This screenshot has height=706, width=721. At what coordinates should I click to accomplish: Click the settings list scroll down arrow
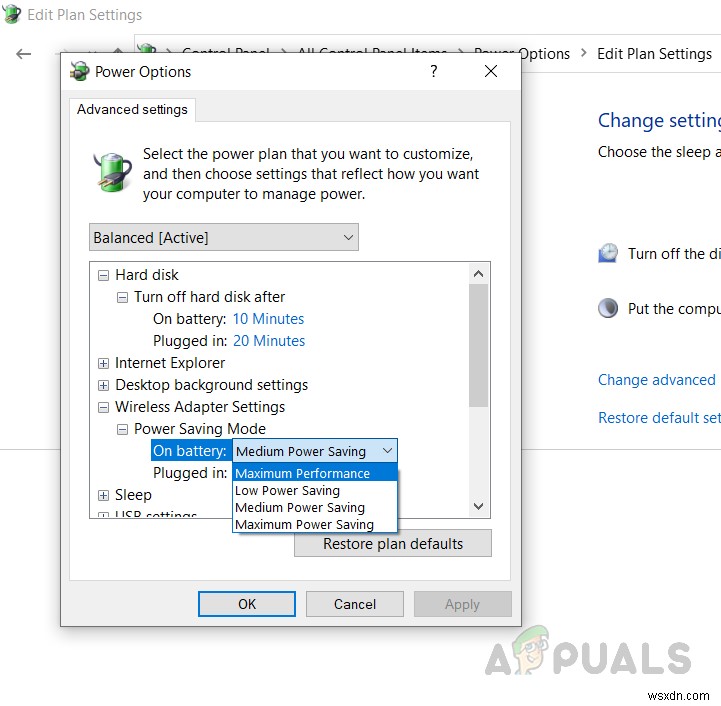478,506
